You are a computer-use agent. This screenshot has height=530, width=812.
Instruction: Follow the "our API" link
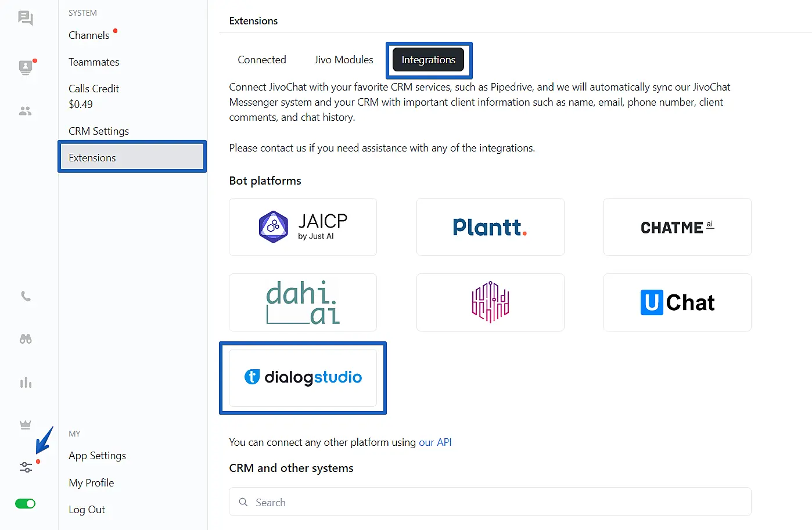tap(435, 442)
